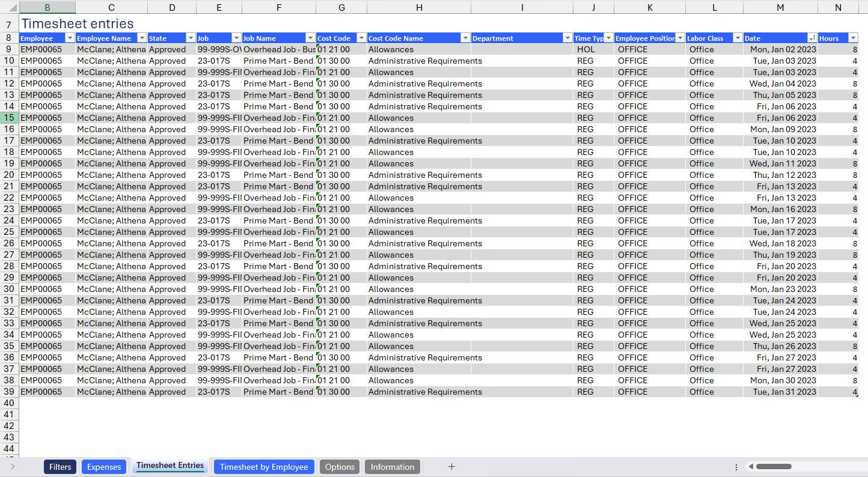Switch to the Filters sheet tab
The image size is (868, 477).
(x=60, y=467)
